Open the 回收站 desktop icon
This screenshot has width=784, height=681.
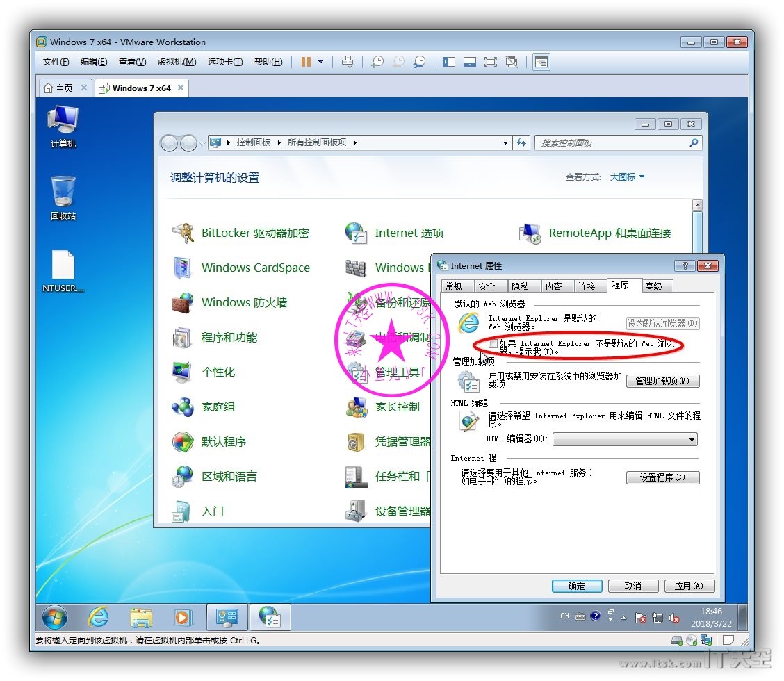63,197
